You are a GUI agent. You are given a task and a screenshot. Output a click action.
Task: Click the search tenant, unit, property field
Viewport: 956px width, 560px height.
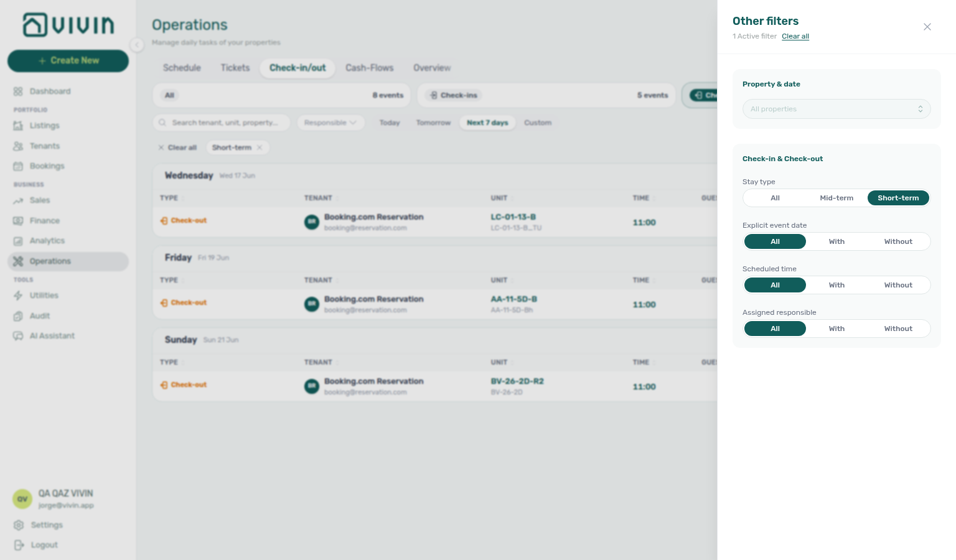[x=222, y=123]
